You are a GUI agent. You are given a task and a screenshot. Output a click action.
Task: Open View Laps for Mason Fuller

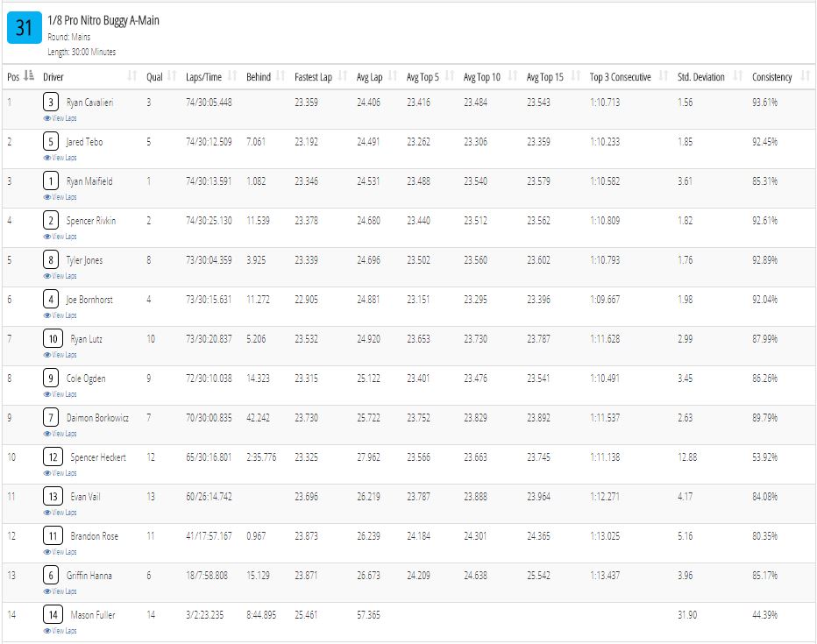[60, 631]
